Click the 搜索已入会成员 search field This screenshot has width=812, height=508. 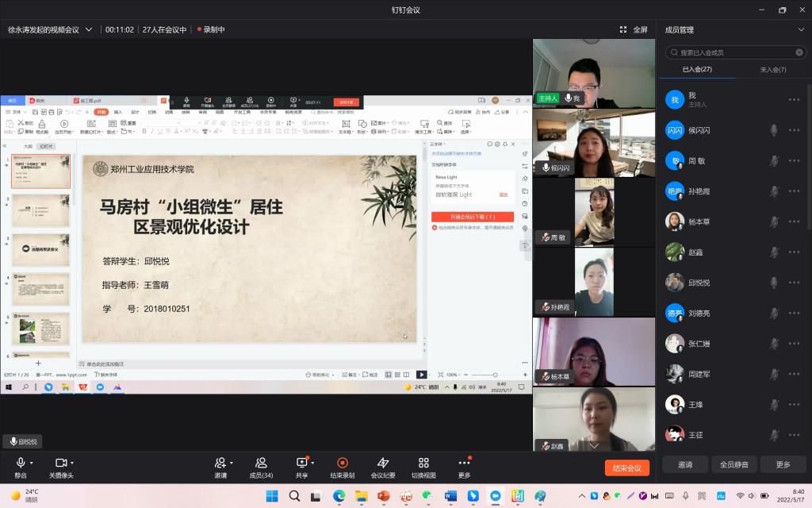[733, 52]
